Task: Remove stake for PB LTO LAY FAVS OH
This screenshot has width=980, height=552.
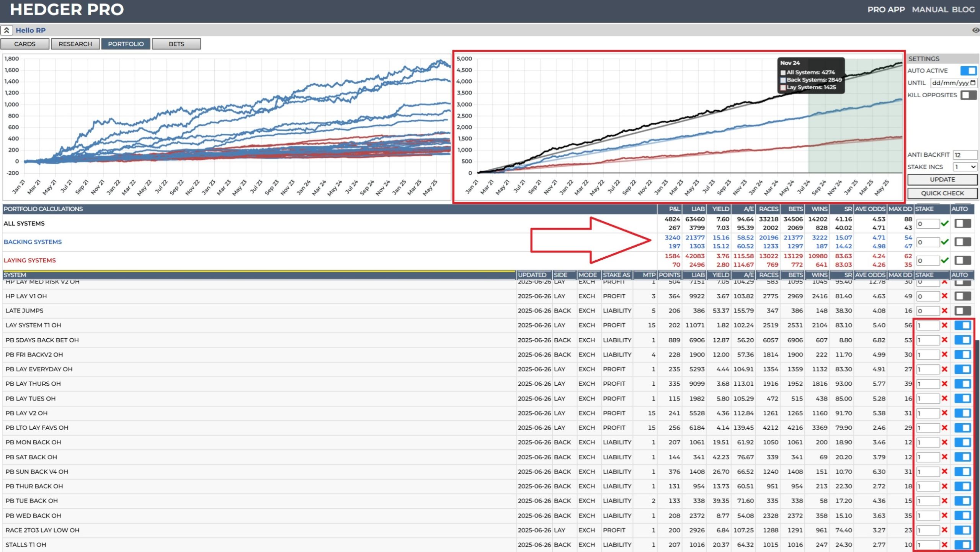Action: click(944, 428)
